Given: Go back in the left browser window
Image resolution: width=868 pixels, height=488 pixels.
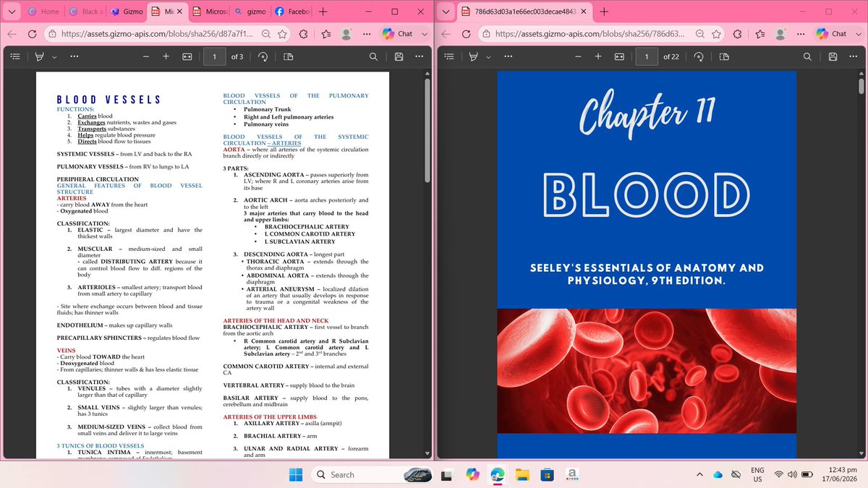Looking at the screenshot, I should pos(12,34).
